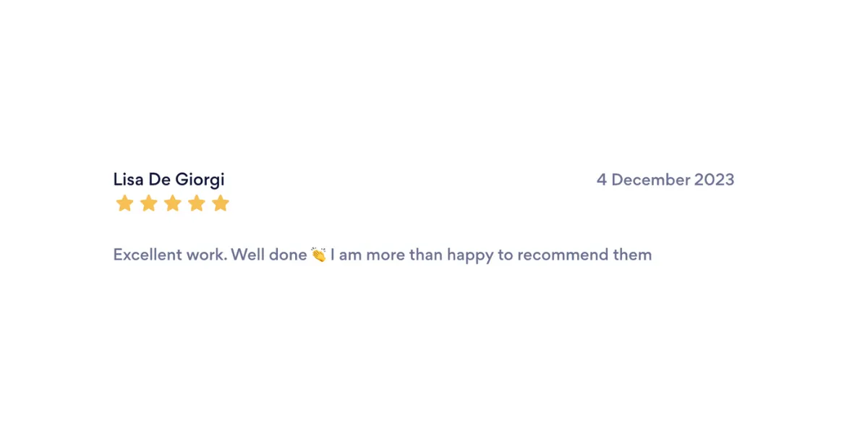Click the month "December" in the date
This screenshot has height=434, width=868.
pyautogui.click(x=651, y=179)
